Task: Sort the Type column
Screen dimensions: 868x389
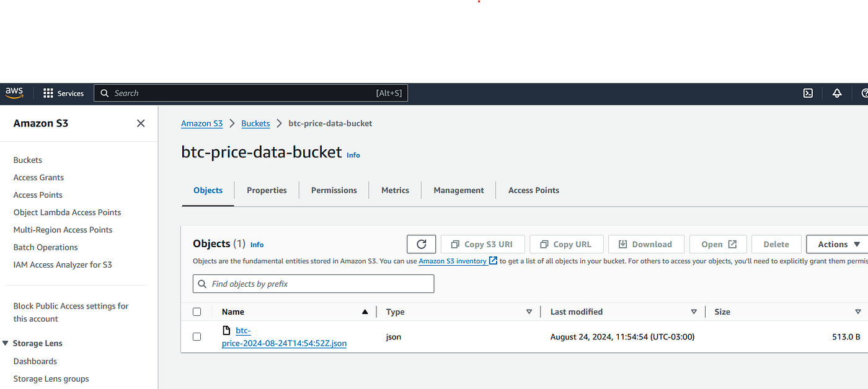Action: click(529, 312)
